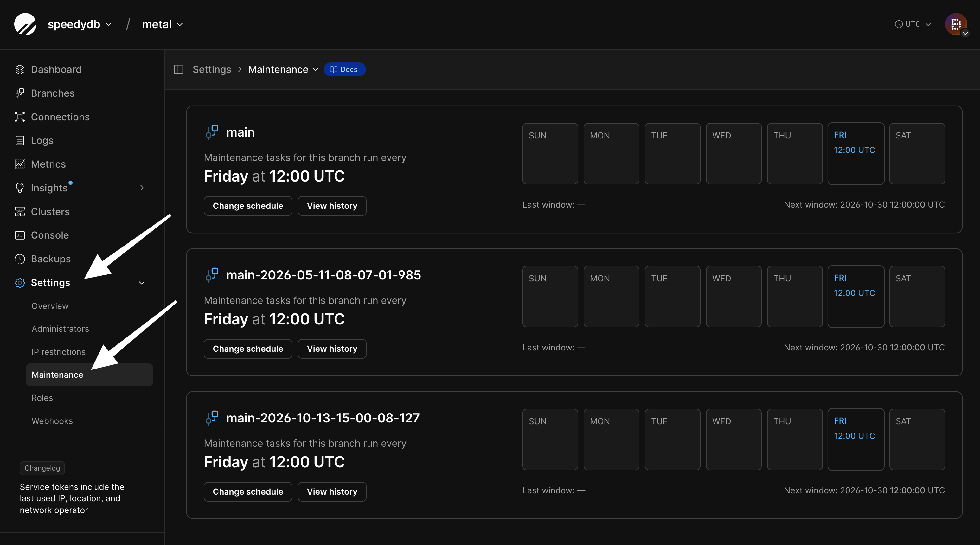Viewport: 980px width, 545px height.
Task: Click the Console terminal icon
Action: [x=20, y=235]
